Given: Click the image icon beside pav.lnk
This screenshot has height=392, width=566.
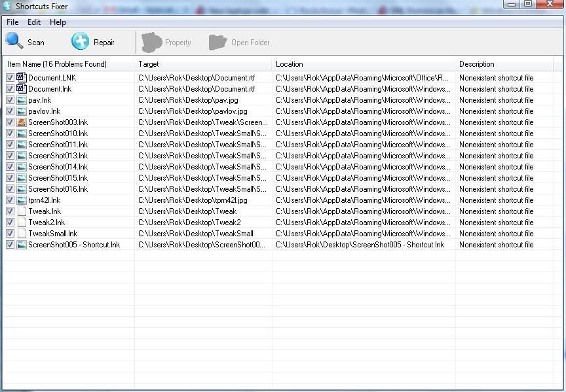Looking at the screenshot, I should click(x=22, y=100).
